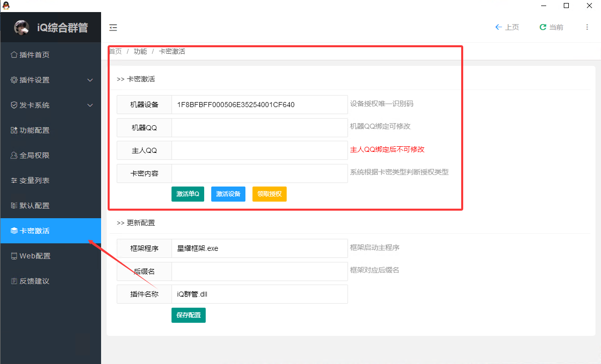The width and height of the screenshot is (601, 364).
Task: Click the iQ综合群管 avatar logo
Action: click(22, 28)
